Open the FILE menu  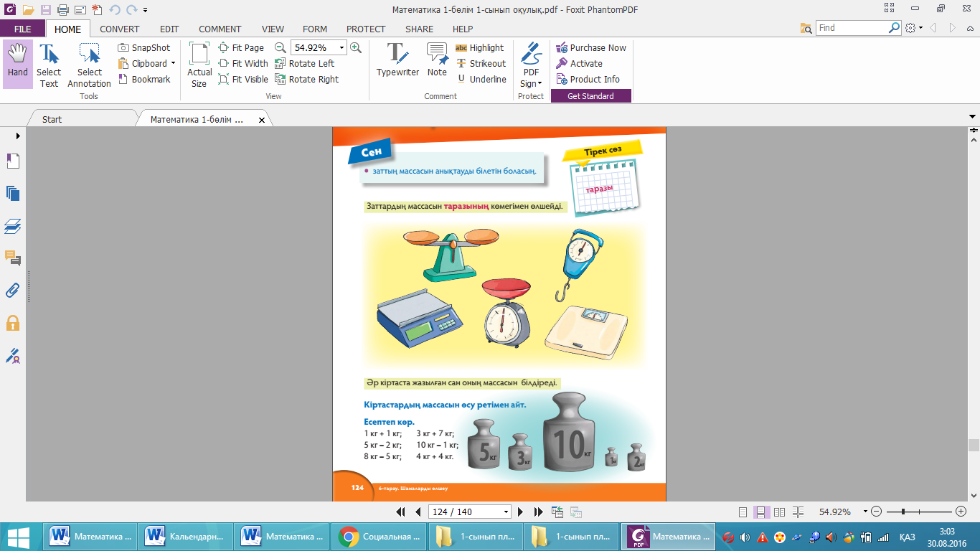coord(22,29)
